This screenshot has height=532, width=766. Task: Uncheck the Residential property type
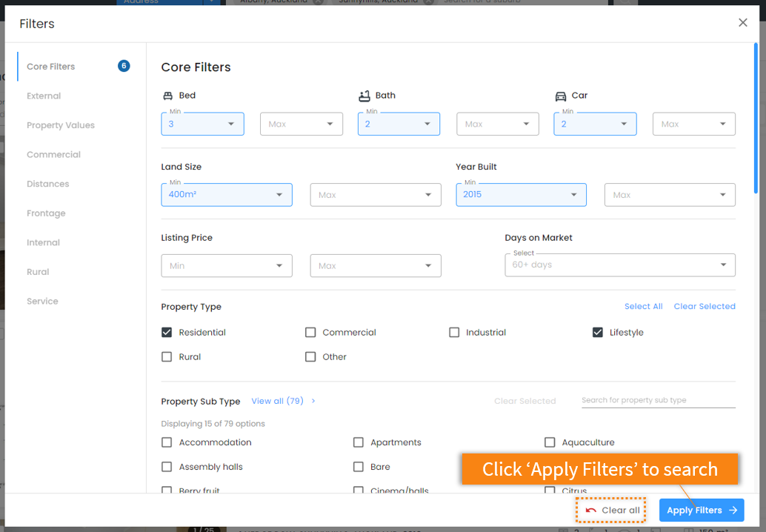pyautogui.click(x=167, y=332)
